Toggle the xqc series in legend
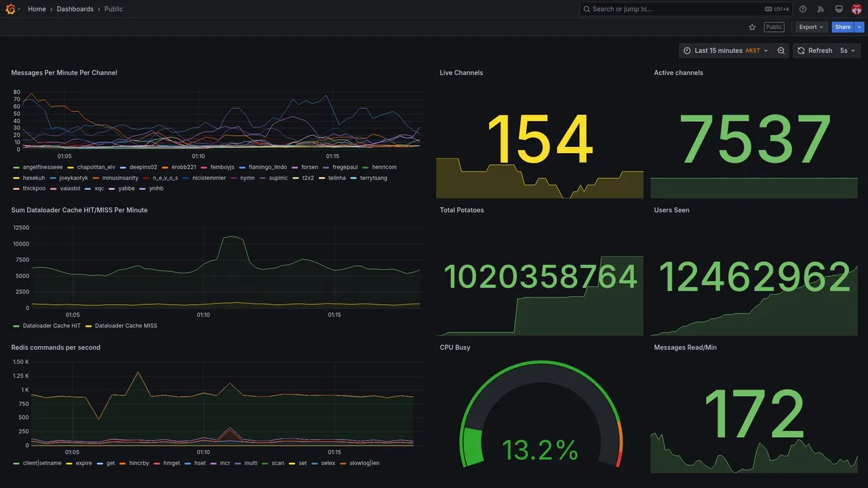Screen dimensions: 868x488 (x=99, y=188)
